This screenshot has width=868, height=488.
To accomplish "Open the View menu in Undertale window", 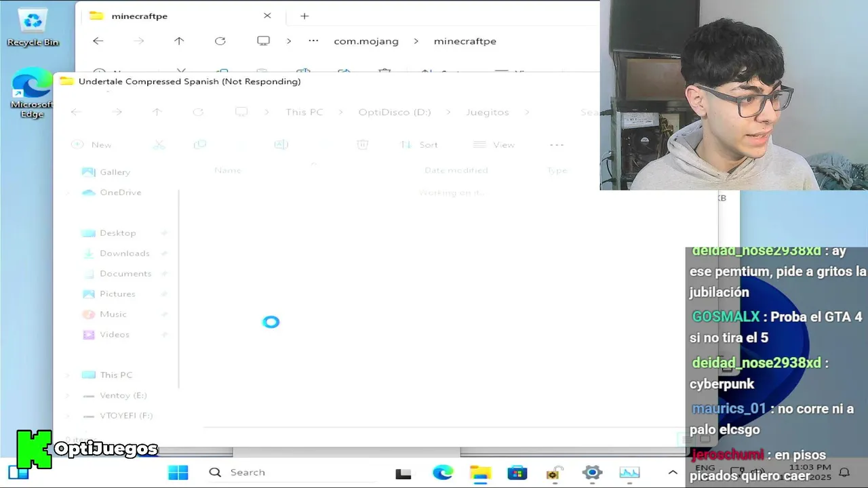I will click(x=494, y=144).
